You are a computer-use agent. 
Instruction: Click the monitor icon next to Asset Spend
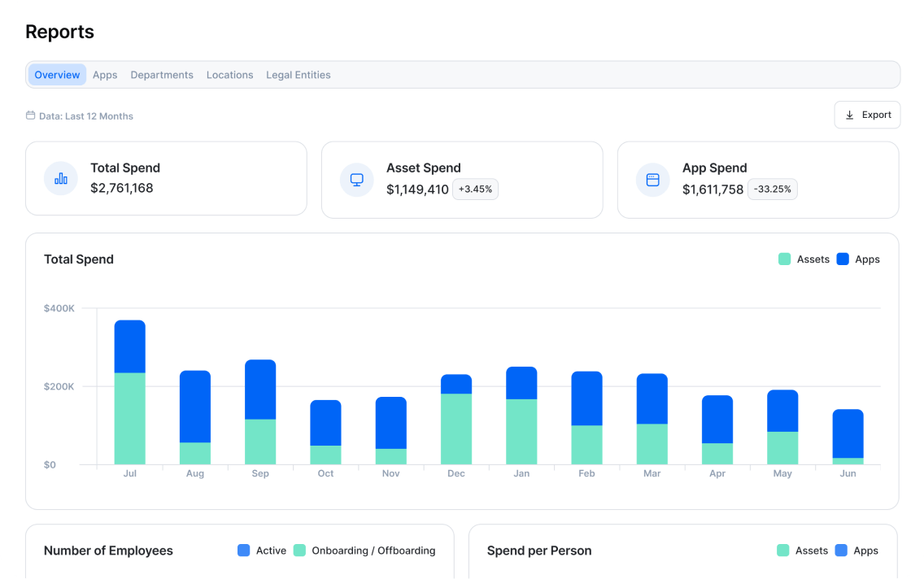(356, 178)
